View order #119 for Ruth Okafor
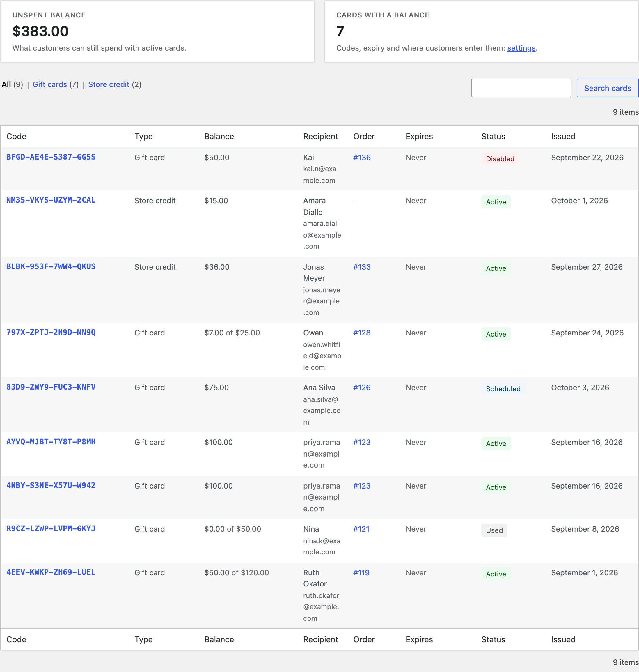 point(361,572)
